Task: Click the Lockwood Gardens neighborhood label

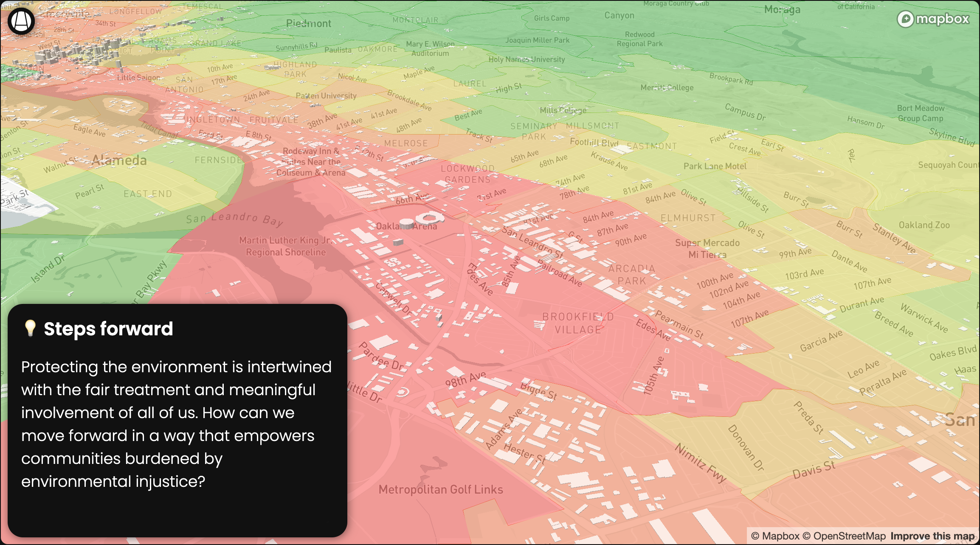Action: 467,174
